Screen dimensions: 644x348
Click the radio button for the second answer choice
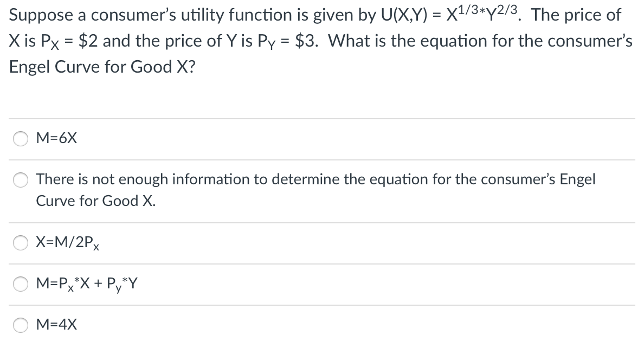(x=20, y=181)
